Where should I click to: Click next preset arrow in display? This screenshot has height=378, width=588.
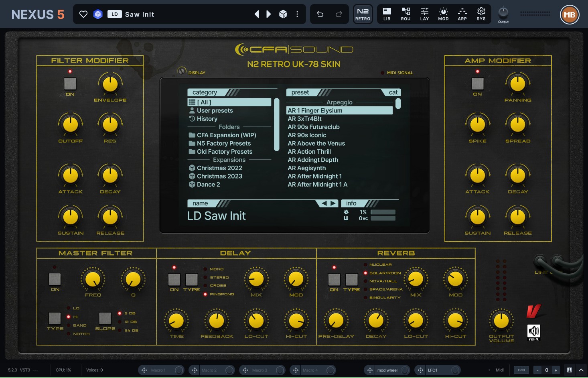[x=333, y=203]
